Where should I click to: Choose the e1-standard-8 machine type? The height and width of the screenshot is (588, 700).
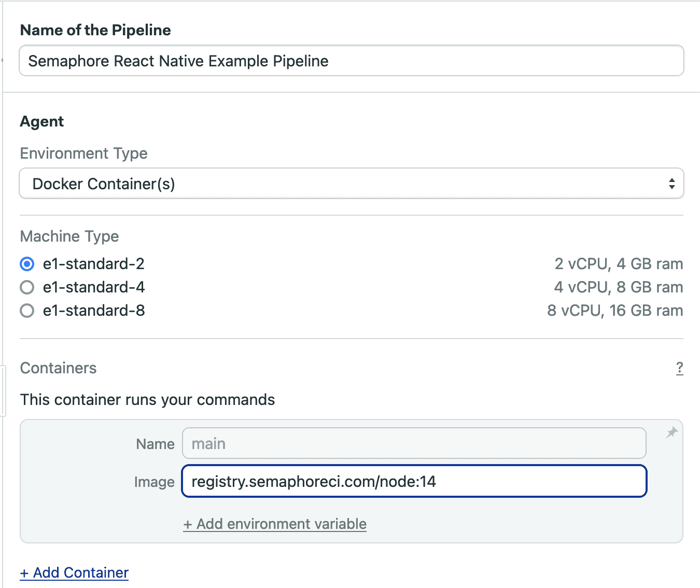26,311
